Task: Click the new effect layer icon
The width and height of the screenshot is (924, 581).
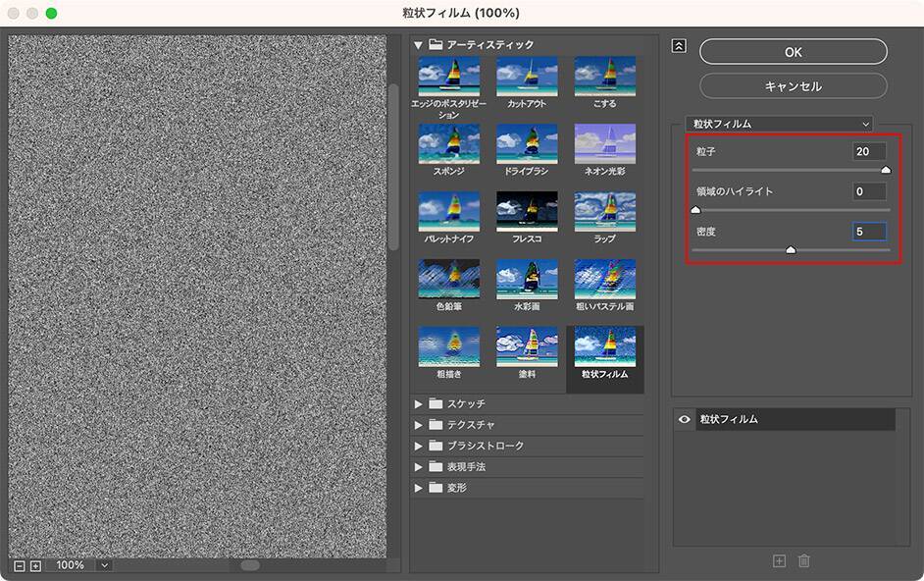Action: pyautogui.click(x=779, y=560)
